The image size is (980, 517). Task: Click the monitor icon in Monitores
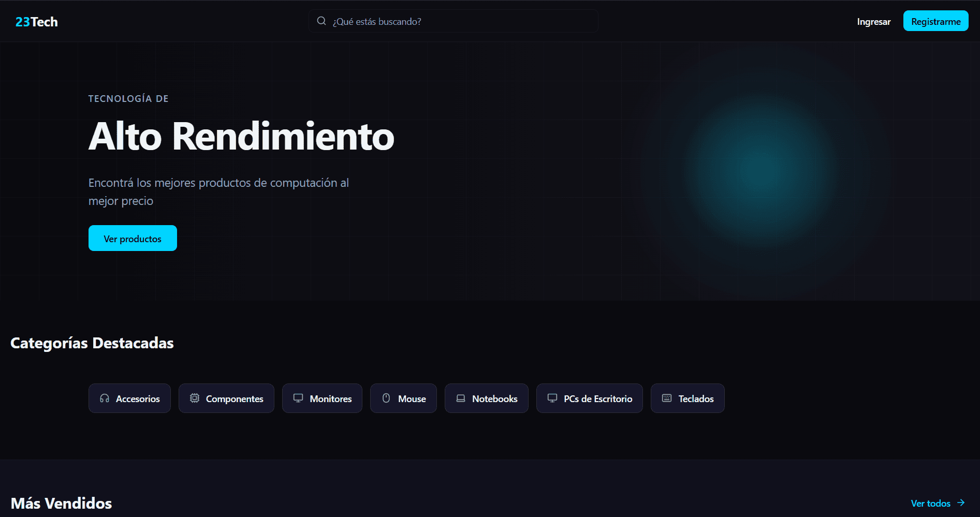[x=298, y=398]
